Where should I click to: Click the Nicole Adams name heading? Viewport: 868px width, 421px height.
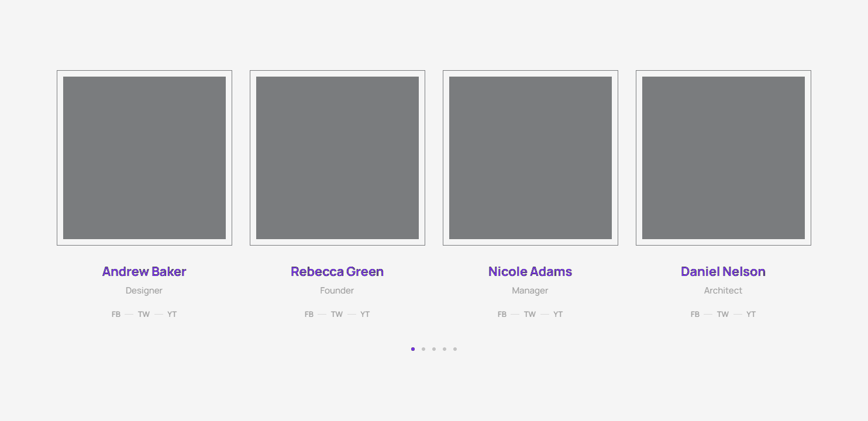530,271
